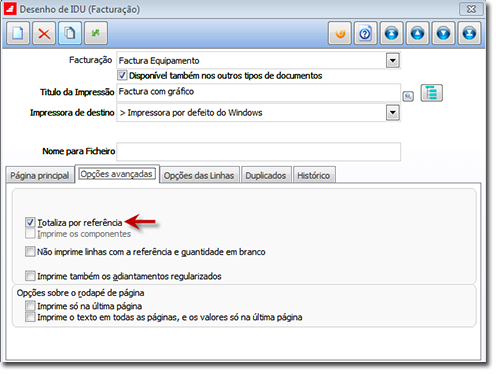
Task: Go to previous record up arrow icon
Action: point(418,33)
